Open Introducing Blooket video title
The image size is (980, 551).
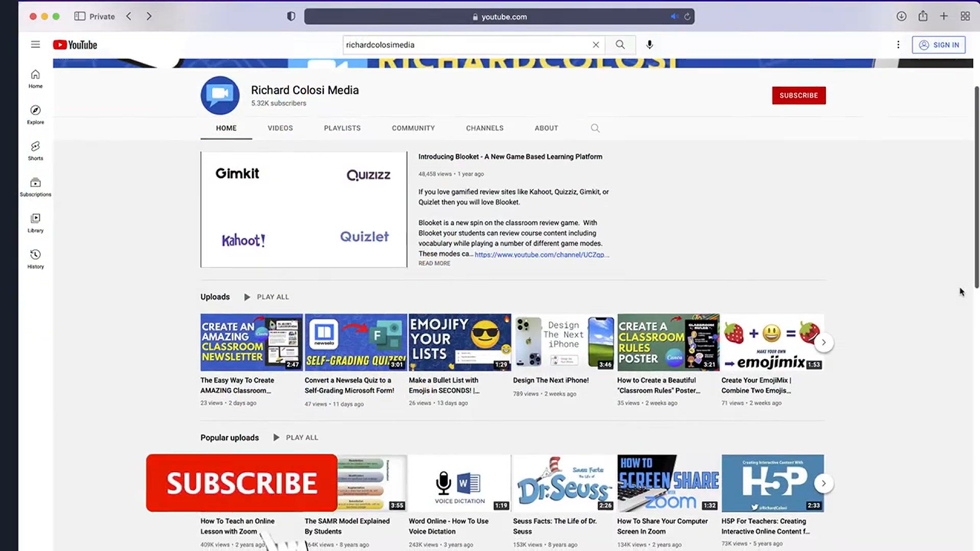pyautogui.click(x=510, y=157)
